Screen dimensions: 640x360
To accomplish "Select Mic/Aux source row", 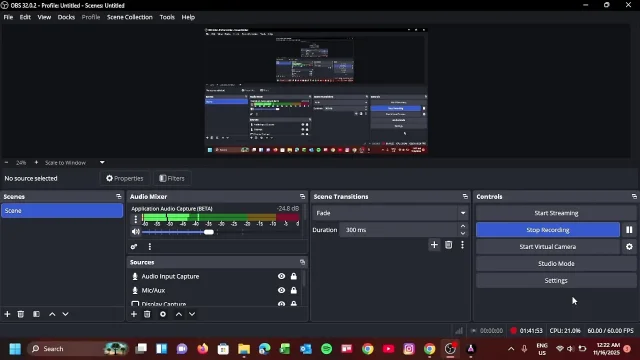I will pyautogui.click(x=215, y=290).
